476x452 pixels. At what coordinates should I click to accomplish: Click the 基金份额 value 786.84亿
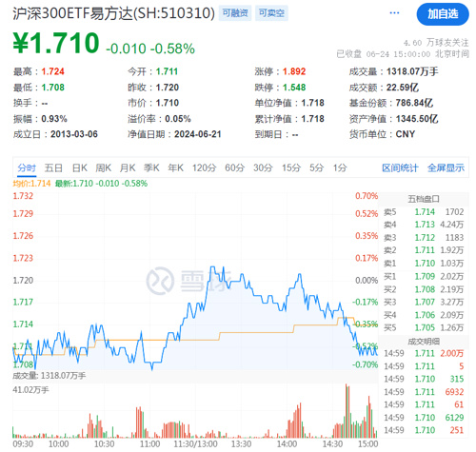414,103
